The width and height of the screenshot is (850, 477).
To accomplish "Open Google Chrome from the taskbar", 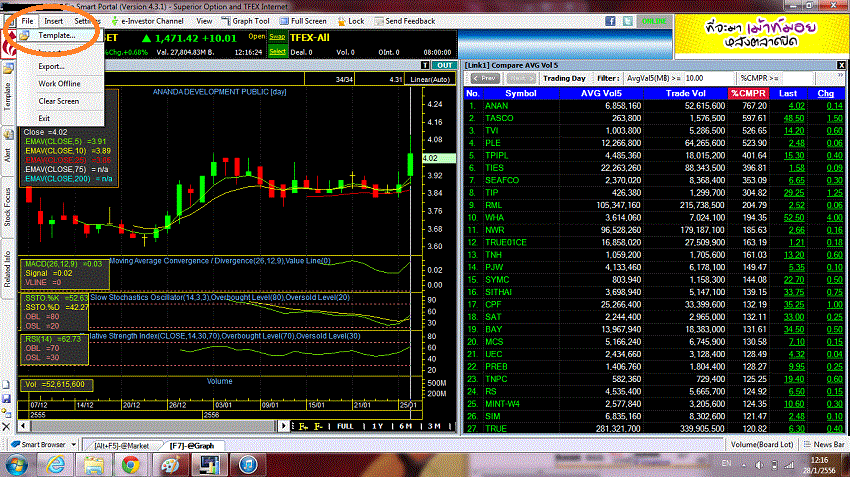I will [x=131, y=465].
